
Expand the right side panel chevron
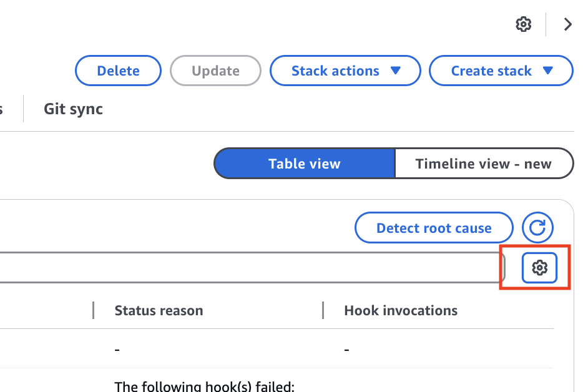[567, 24]
